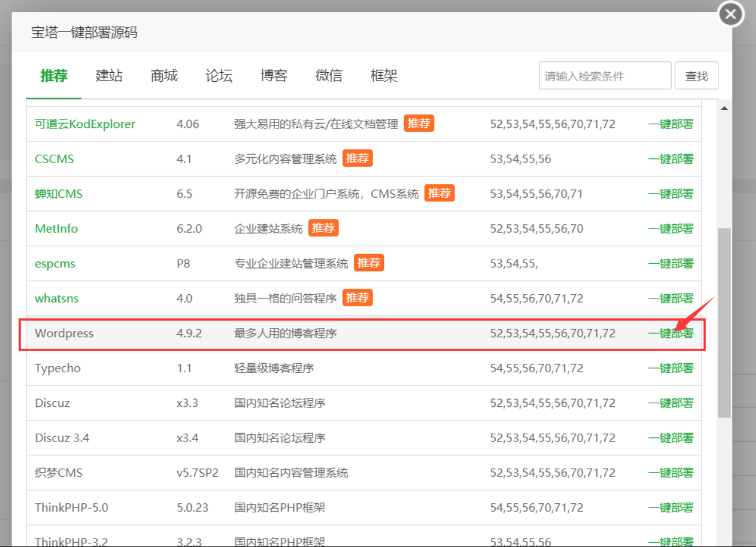The width and height of the screenshot is (756, 547).
Task: Click the 推荐 badge in the MetInfo row
Action: point(323,228)
